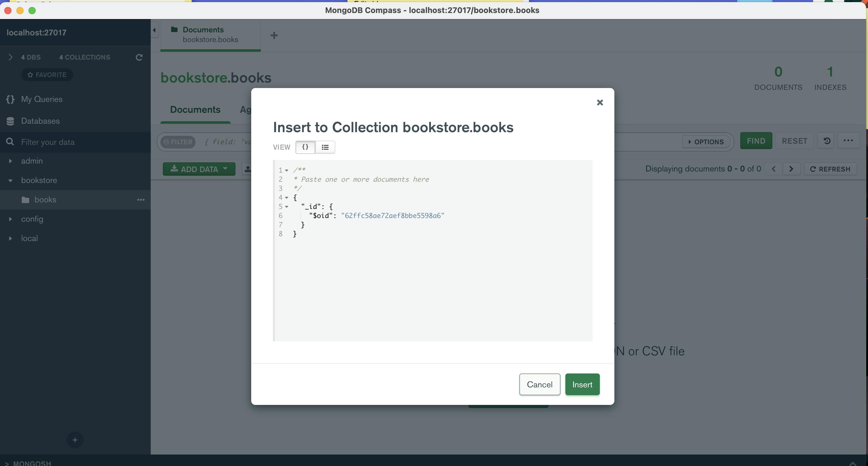
Task: Switch to the Documents sub-tab
Action: 195,110
